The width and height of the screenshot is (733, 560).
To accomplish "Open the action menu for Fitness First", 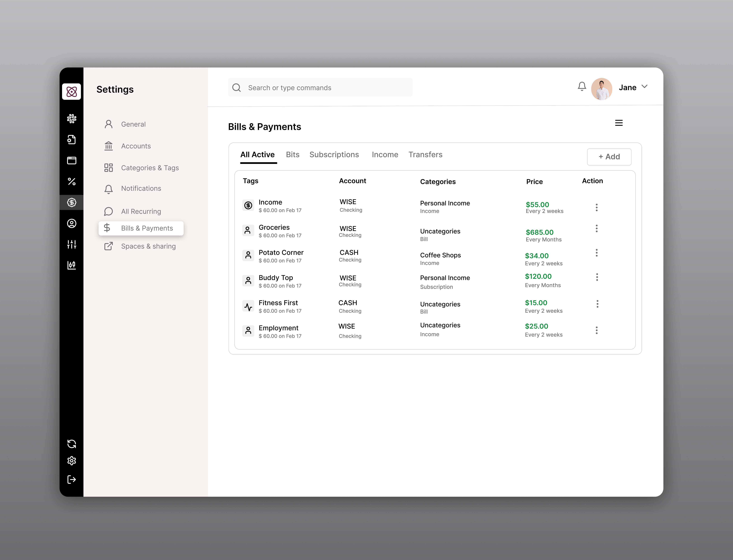I will [x=597, y=304].
